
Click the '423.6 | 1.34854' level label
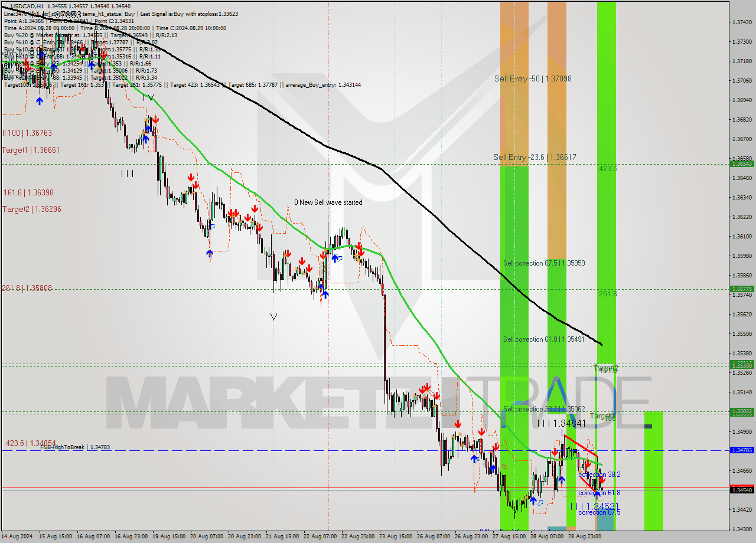point(31,443)
